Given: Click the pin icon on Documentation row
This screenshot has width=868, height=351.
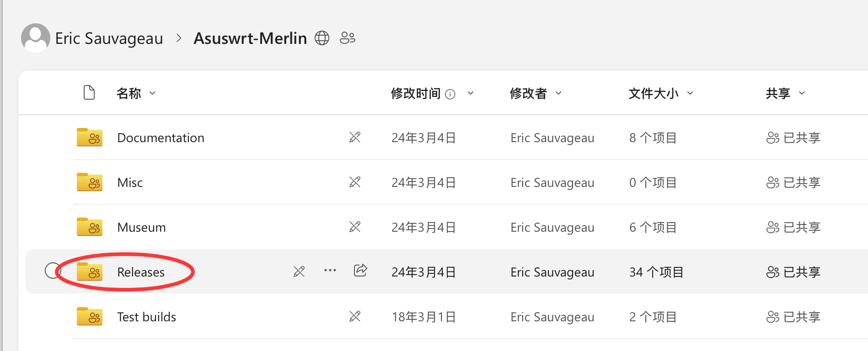Looking at the screenshot, I should coord(355,137).
